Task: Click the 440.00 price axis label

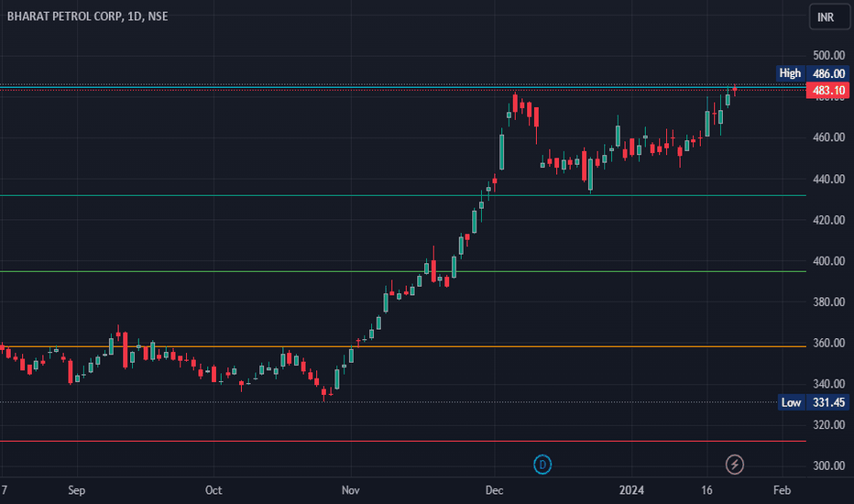Action: (x=828, y=179)
